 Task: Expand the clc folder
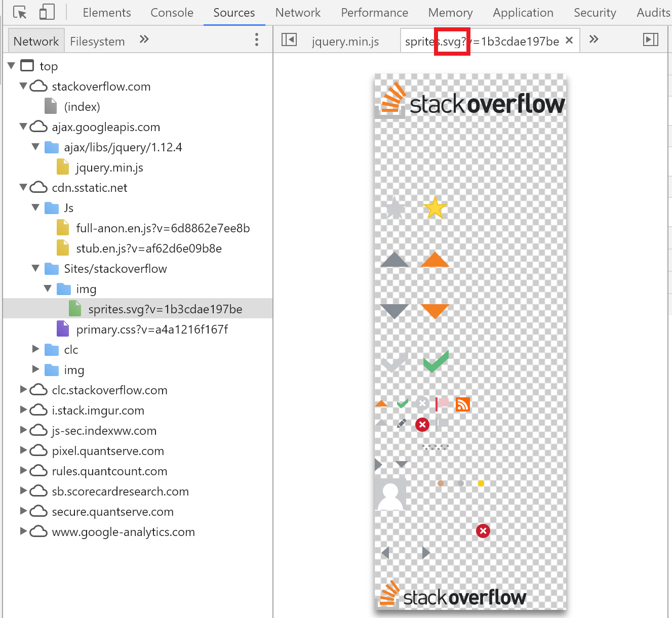[x=35, y=349]
